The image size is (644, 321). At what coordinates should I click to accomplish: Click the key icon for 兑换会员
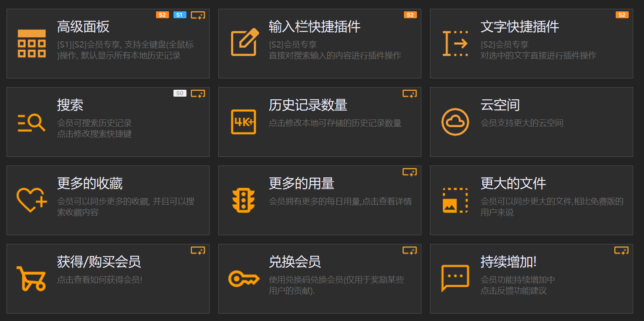[x=244, y=278]
